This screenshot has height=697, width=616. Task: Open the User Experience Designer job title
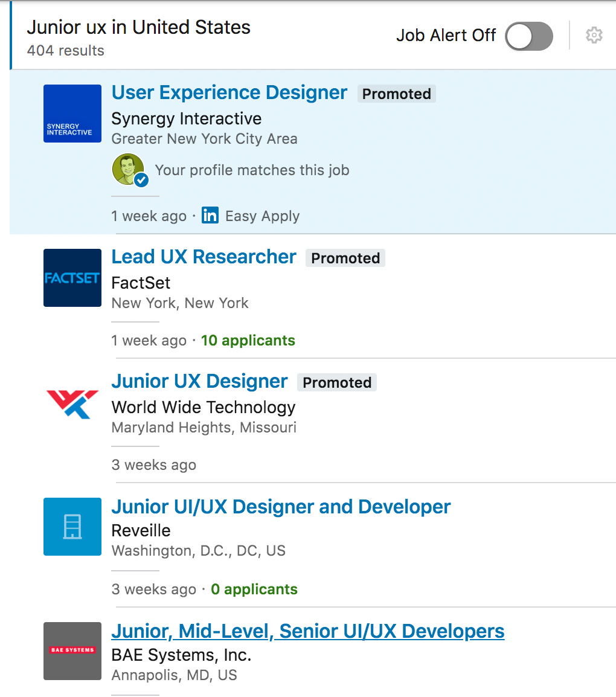(x=229, y=92)
